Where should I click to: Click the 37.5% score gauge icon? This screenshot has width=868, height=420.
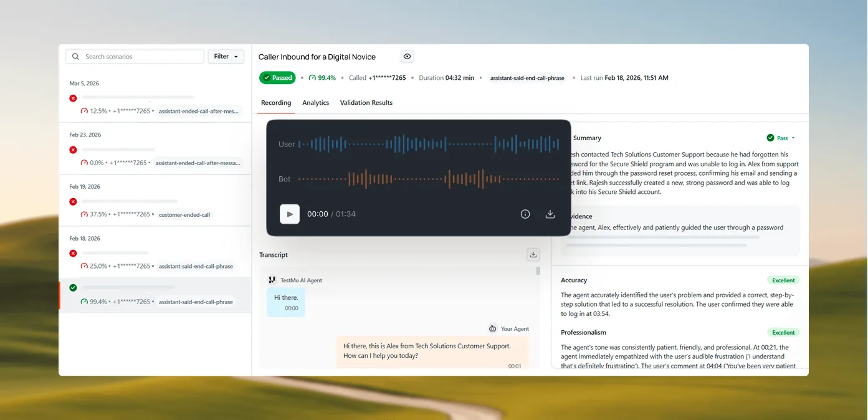coord(84,214)
